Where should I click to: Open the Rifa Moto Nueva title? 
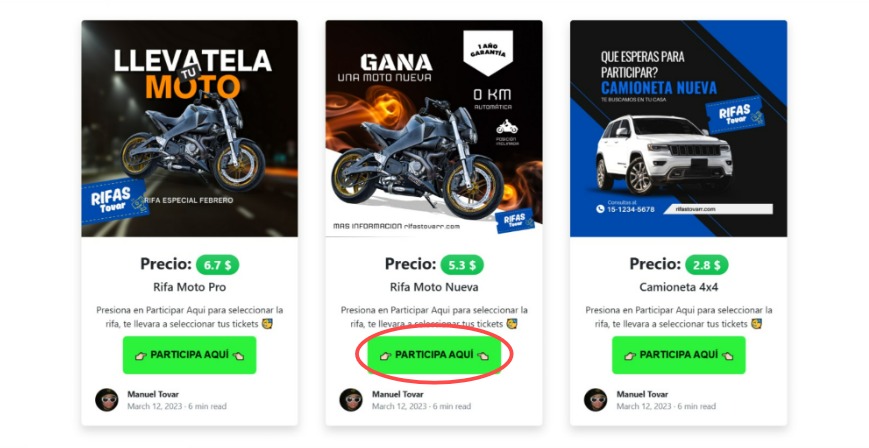pyautogui.click(x=434, y=287)
